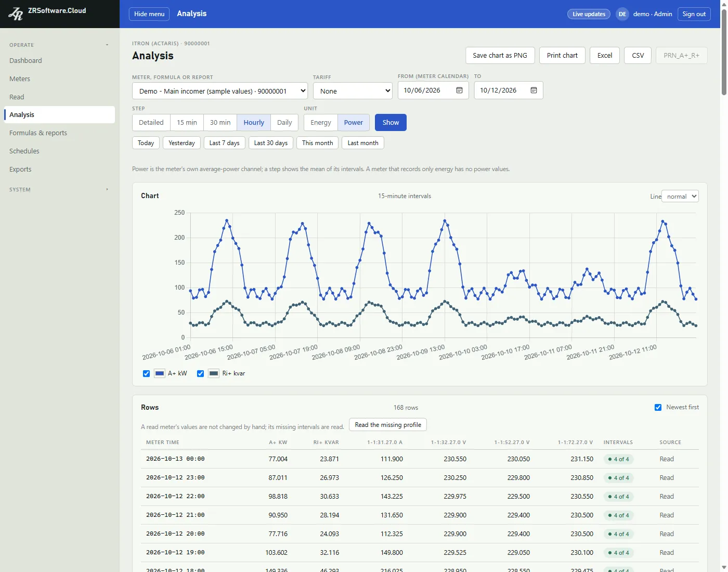Switch unit to Power

point(354,123)
